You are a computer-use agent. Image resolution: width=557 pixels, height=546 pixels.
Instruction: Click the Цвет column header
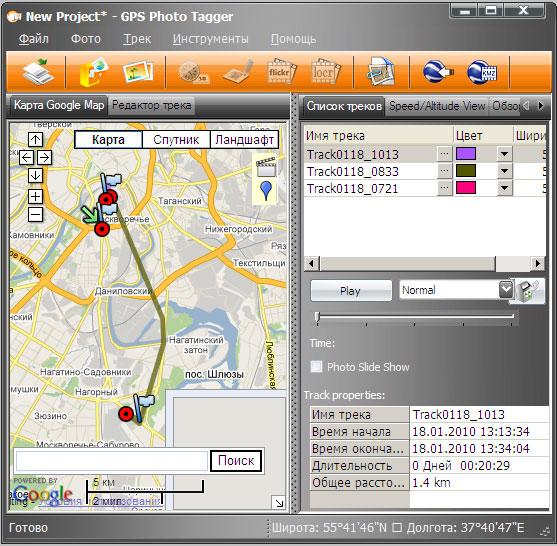pos(483,135)
